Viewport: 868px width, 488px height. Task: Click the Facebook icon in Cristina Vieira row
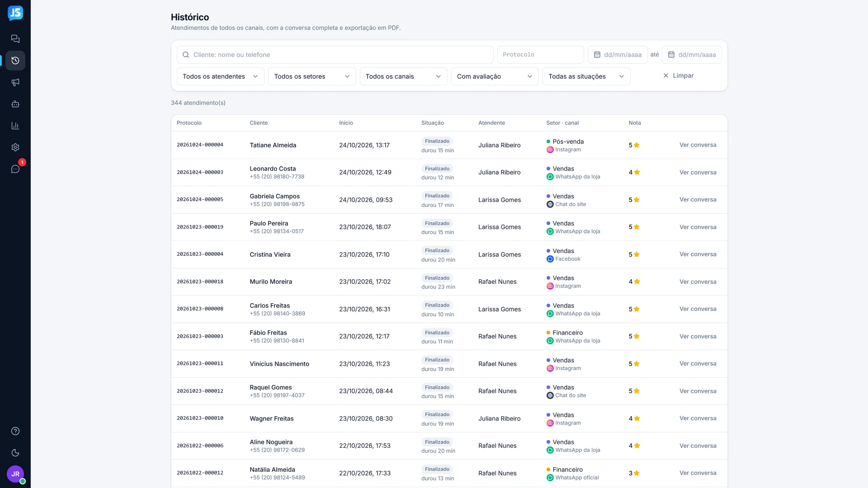click(x=550, y=259)
